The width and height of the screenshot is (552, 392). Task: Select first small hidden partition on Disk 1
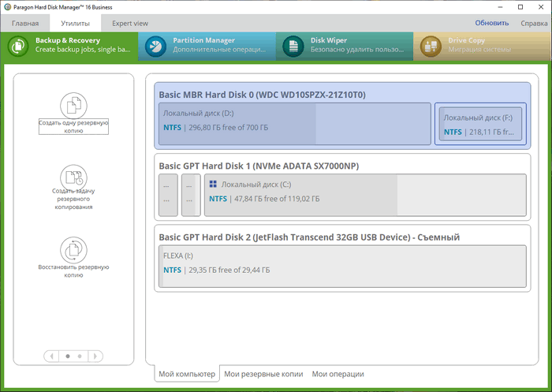click(x=168, y=195)
